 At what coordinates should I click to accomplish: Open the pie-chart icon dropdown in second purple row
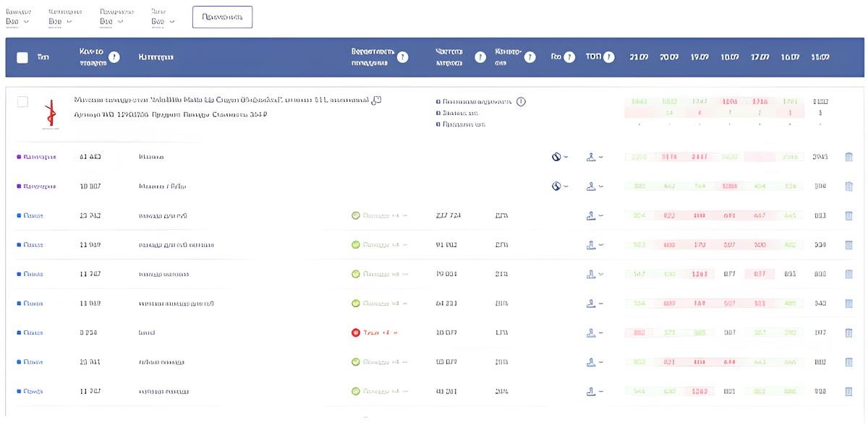560,186
